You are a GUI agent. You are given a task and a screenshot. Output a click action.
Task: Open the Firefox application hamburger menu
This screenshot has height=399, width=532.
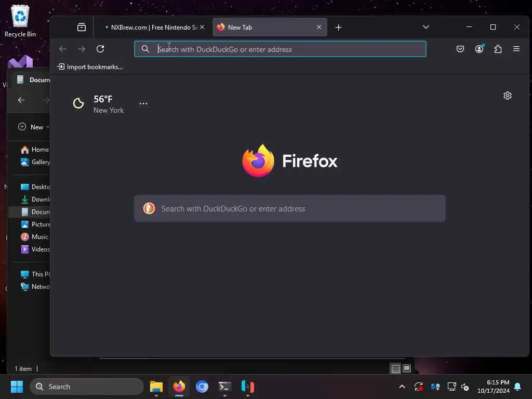(516, 49)
